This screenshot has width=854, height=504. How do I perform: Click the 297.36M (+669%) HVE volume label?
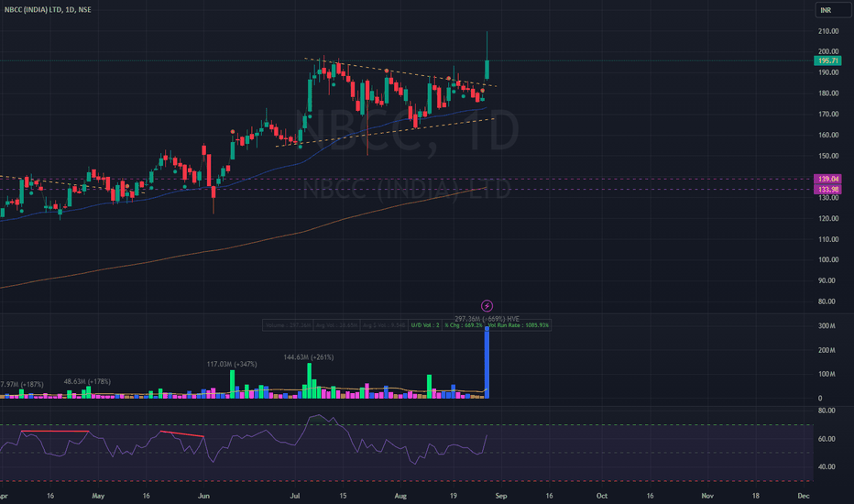(487, 319)
